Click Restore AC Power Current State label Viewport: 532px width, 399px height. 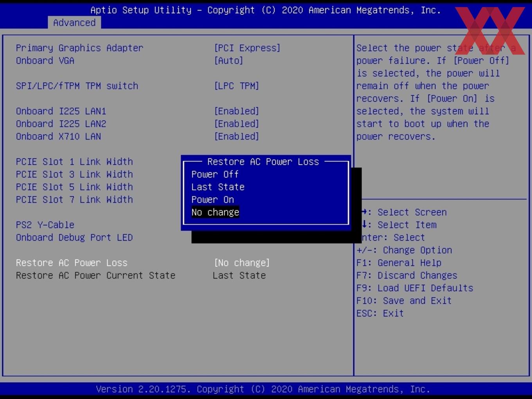tap(95, 275)
